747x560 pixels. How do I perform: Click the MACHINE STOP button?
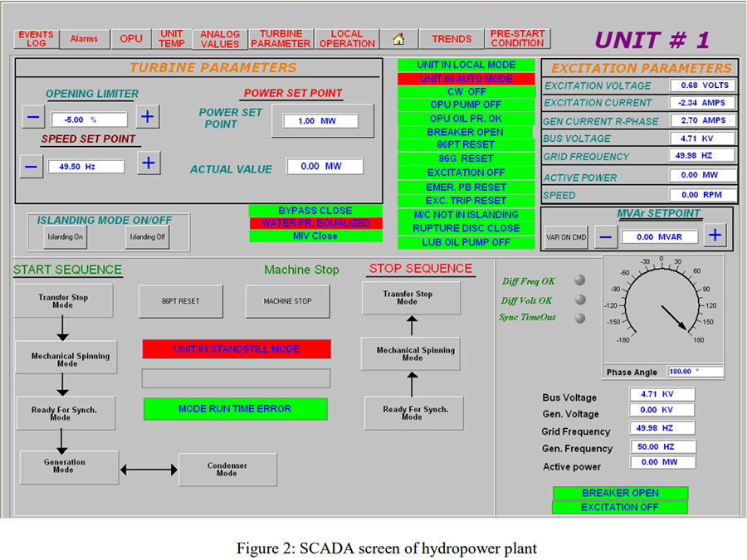pyautogui.click(x=287, y=301)
